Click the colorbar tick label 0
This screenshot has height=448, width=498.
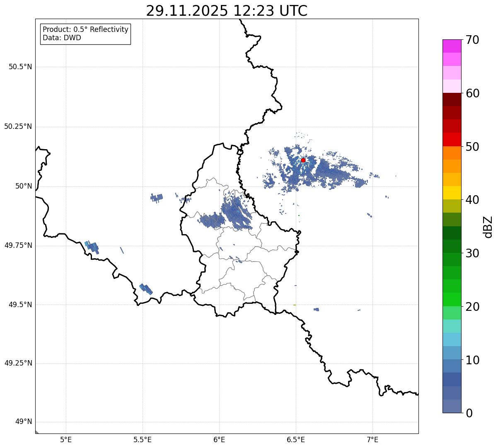(469, 413)
